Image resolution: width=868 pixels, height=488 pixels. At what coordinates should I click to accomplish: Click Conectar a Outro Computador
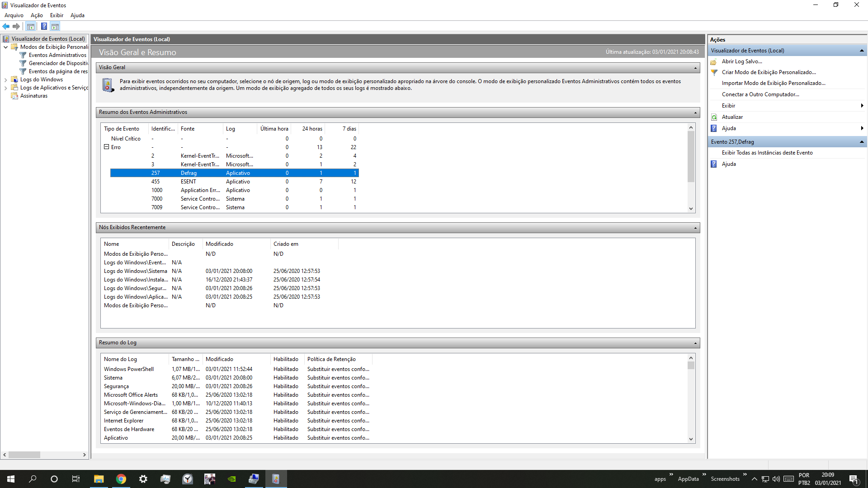760,94
